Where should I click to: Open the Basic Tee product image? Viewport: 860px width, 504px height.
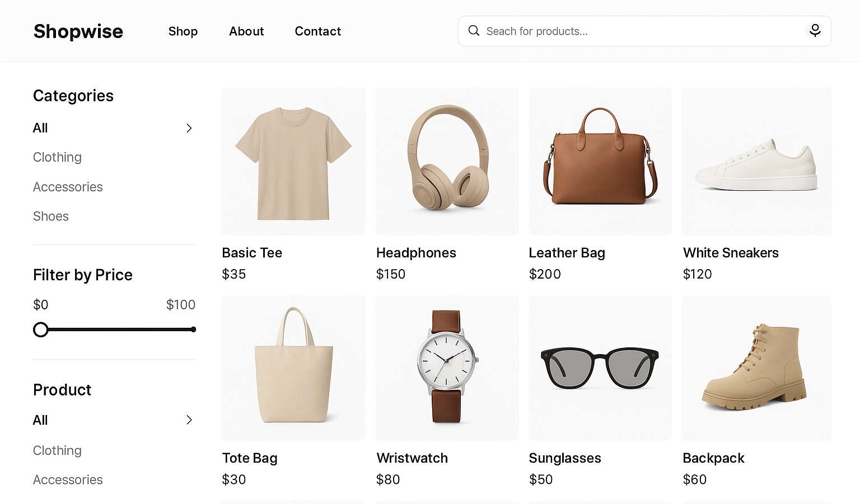click(293, 161)
